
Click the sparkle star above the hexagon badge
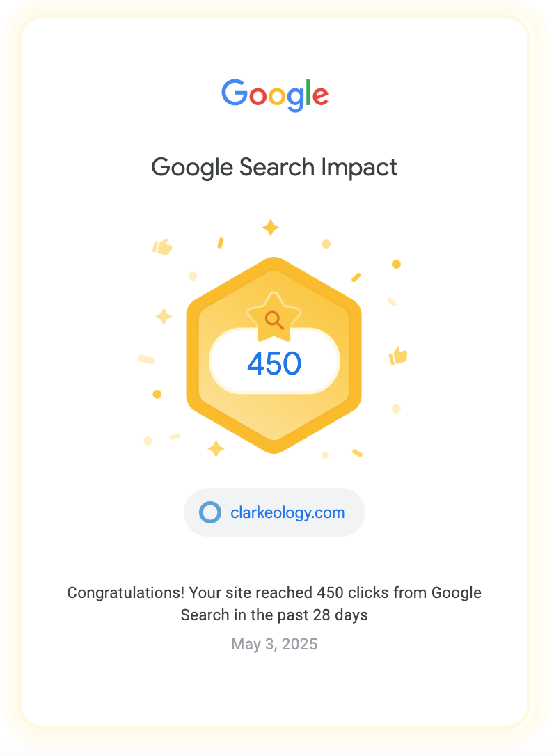click(271, 227)
